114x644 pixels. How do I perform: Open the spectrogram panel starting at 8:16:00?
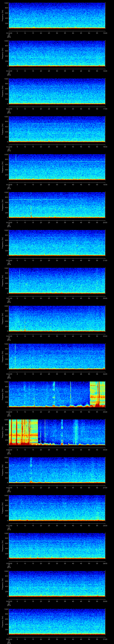pyautogui.click(x=57, y=91)
